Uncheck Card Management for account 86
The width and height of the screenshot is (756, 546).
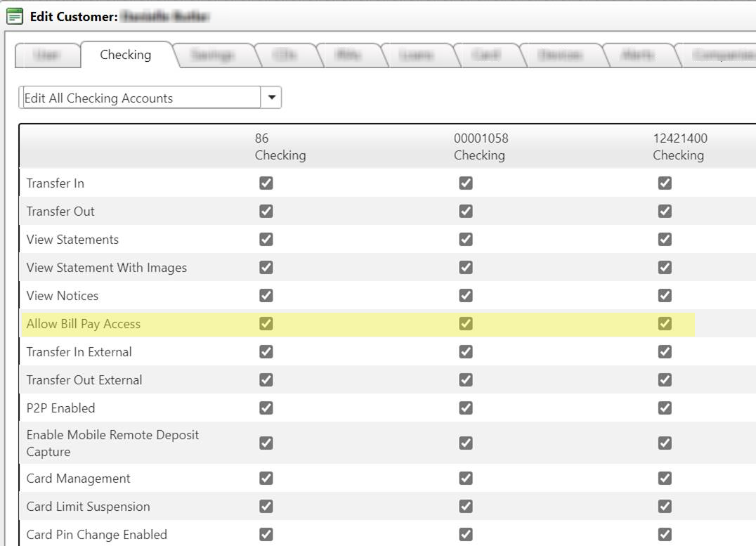[x=266, y=478]
